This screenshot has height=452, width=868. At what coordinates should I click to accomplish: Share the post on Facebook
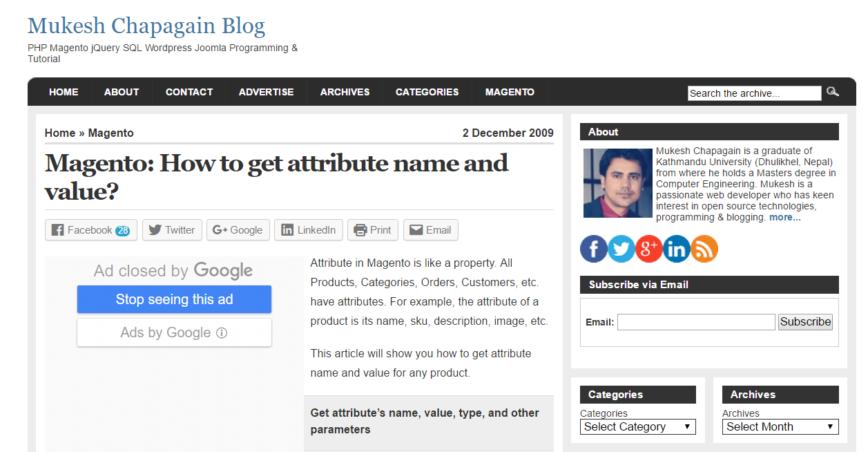pos(91,230)
